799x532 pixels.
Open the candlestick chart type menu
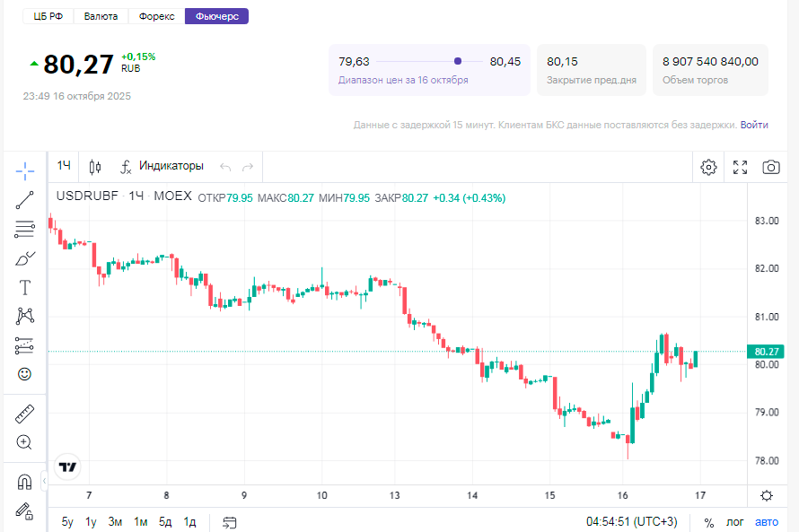pyautogui.click(x=96, y=167)
